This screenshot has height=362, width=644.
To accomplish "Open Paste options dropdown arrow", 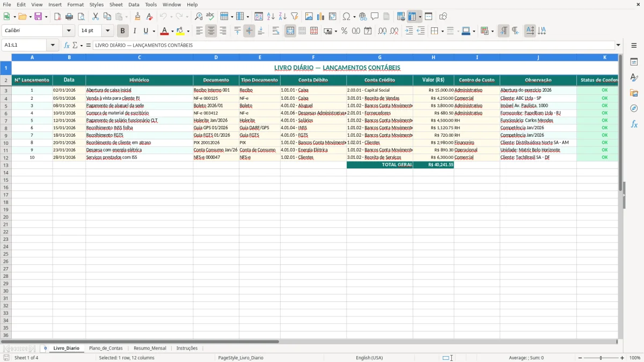I will (126, 17).
